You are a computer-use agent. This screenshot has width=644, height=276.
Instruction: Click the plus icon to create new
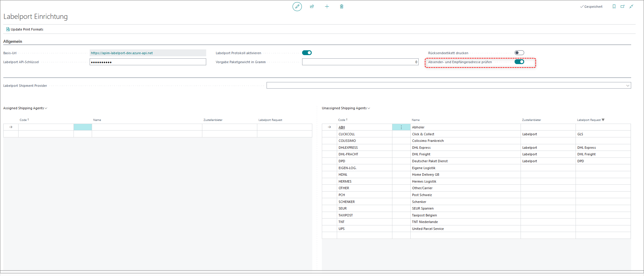[x=327, y=7]
